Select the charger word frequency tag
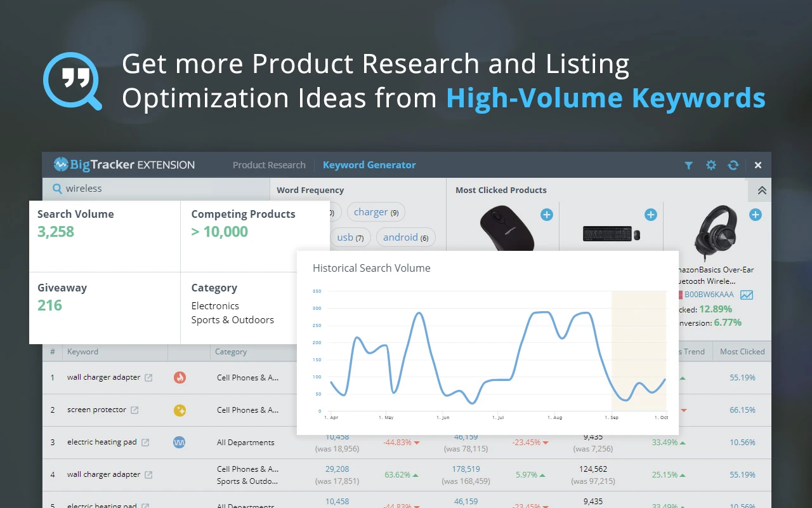812x508 pixels. [x=376, y=213]
